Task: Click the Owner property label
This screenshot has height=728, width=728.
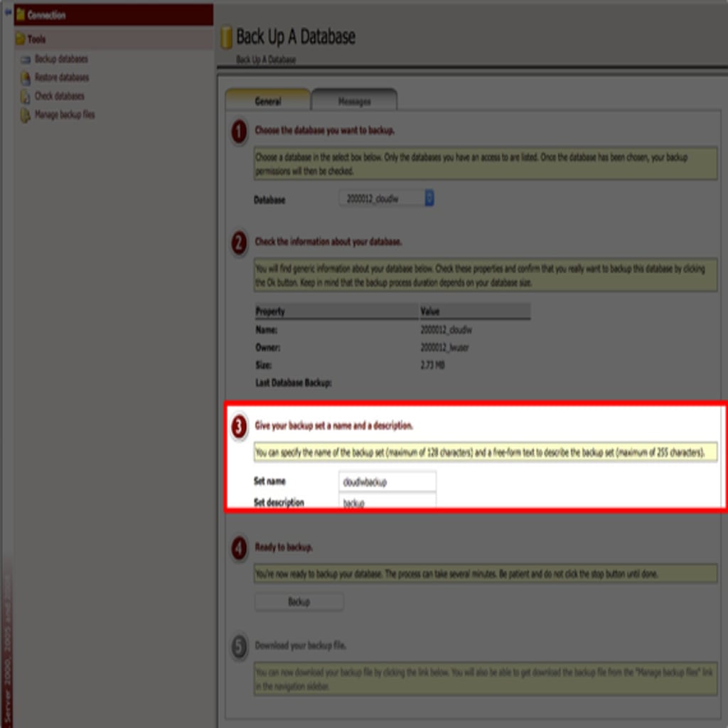Action: coord(268,348)
